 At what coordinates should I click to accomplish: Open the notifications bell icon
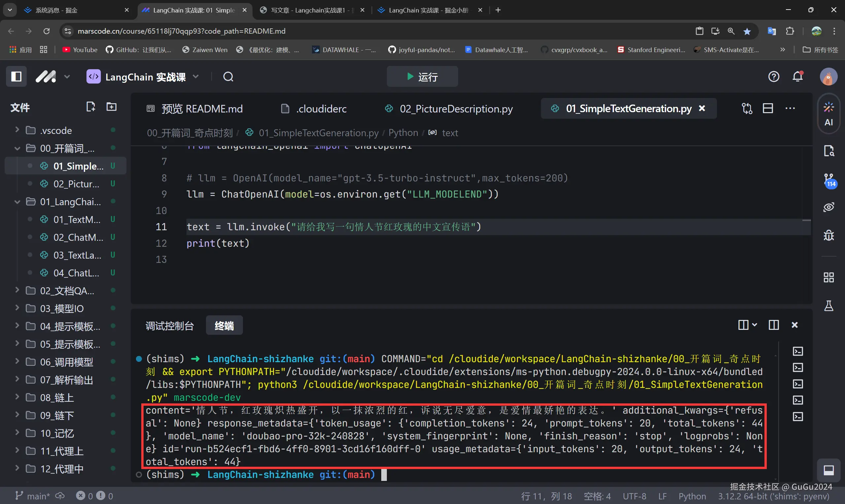797,77
